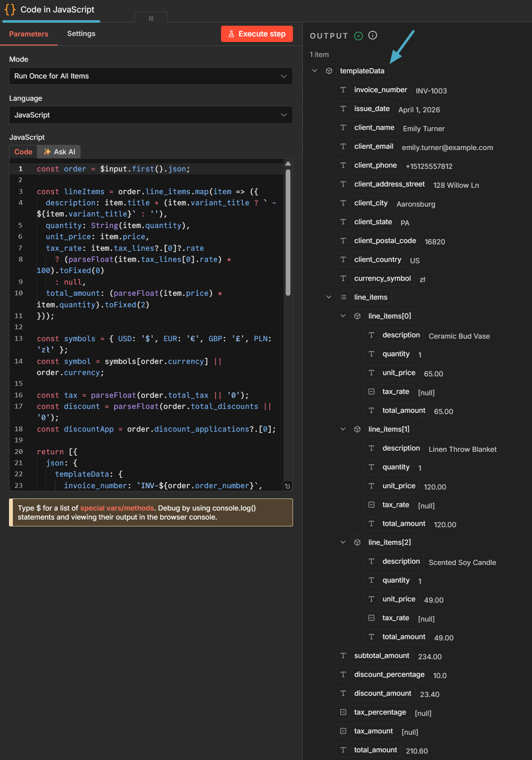532x760 pixels.
Task: Collapse the line_items[0] entry
Action: click(x=343, y=316)
